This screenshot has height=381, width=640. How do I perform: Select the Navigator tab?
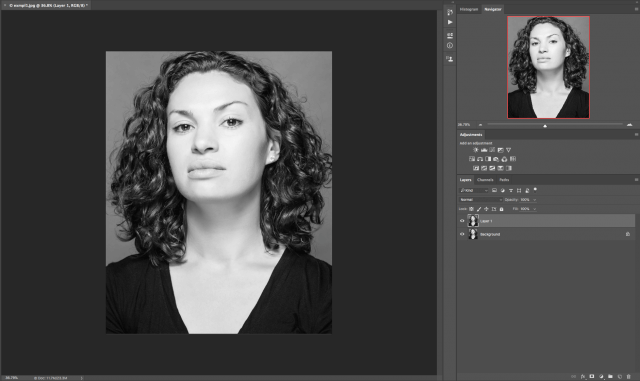(493, 9)
